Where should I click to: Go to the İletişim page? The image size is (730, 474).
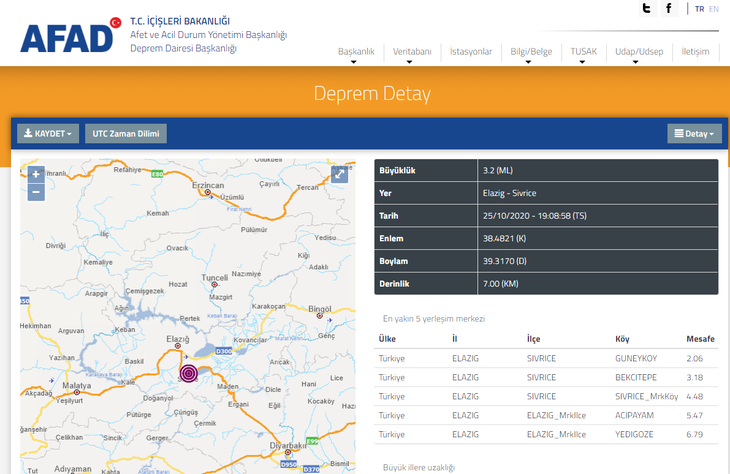[x=695, y=51]
